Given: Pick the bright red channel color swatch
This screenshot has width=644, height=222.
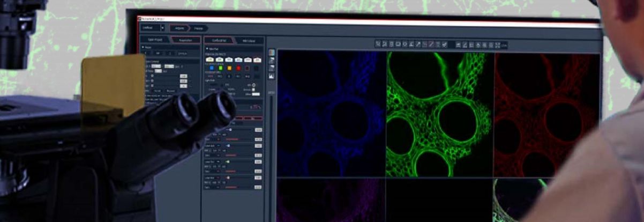Looking at the screenshot, I should point(238,68).
